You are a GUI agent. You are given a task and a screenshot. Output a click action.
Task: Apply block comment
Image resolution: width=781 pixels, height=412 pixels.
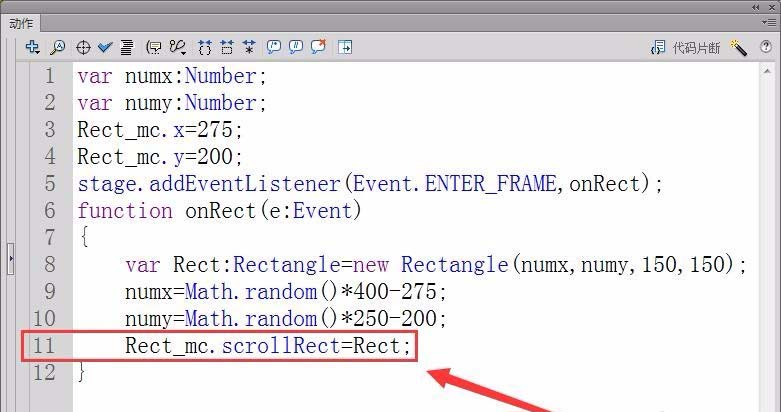pos(273,47)
